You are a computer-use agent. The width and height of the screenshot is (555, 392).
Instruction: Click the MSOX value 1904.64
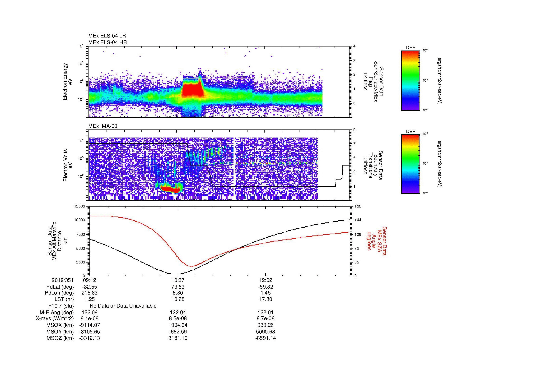click(178, 325)
